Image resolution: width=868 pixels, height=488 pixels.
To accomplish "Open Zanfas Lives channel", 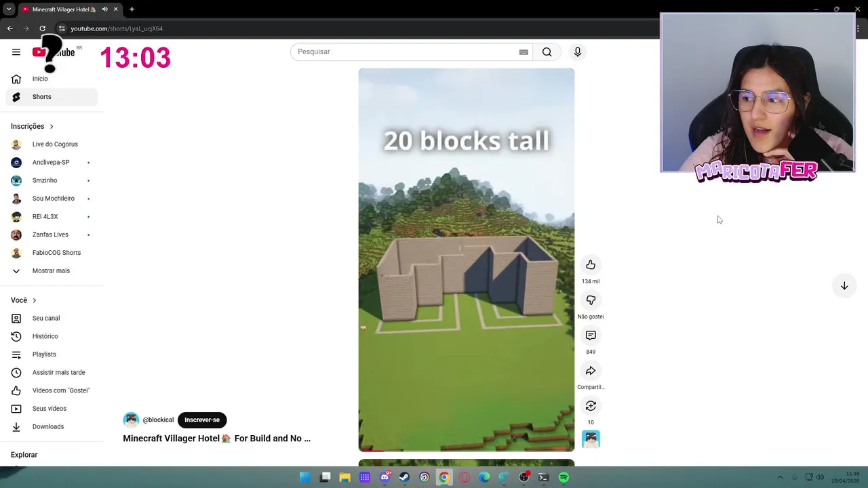I will pos(52,235).
